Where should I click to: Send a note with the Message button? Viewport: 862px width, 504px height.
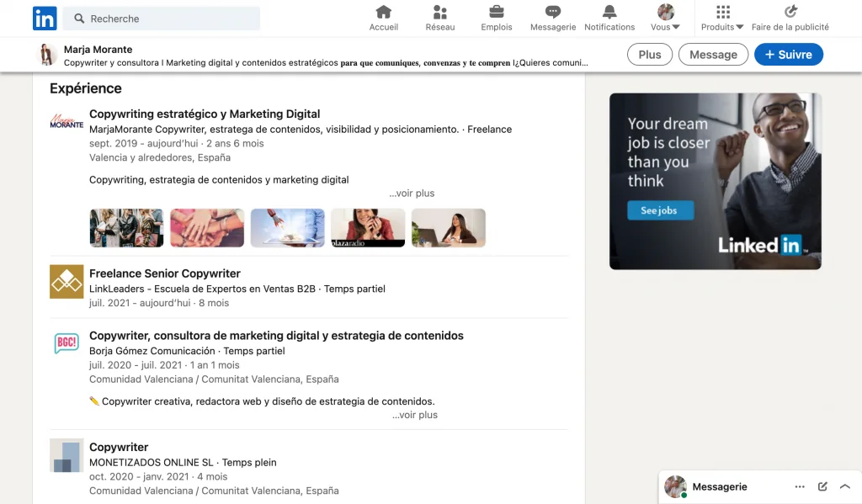713,54
